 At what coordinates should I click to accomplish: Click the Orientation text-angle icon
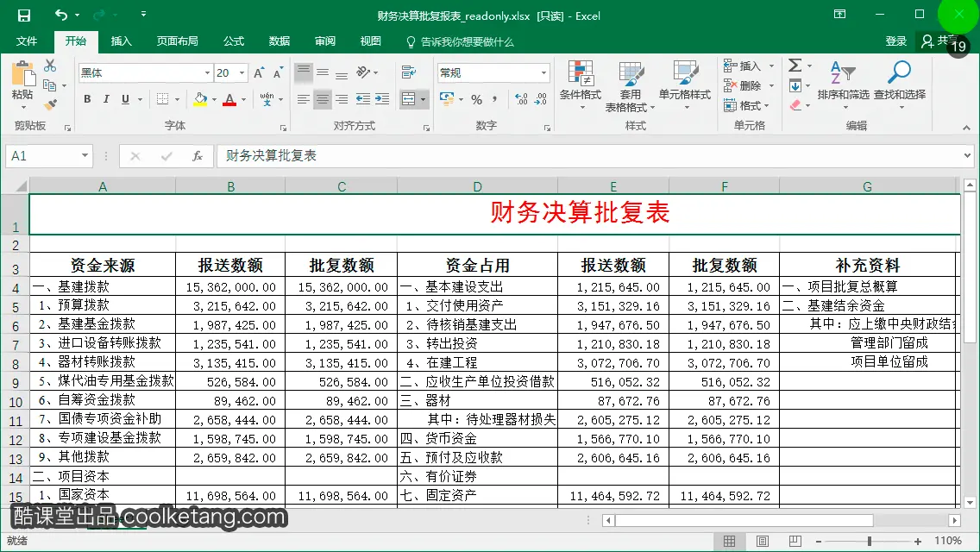(x=364, y=72)
